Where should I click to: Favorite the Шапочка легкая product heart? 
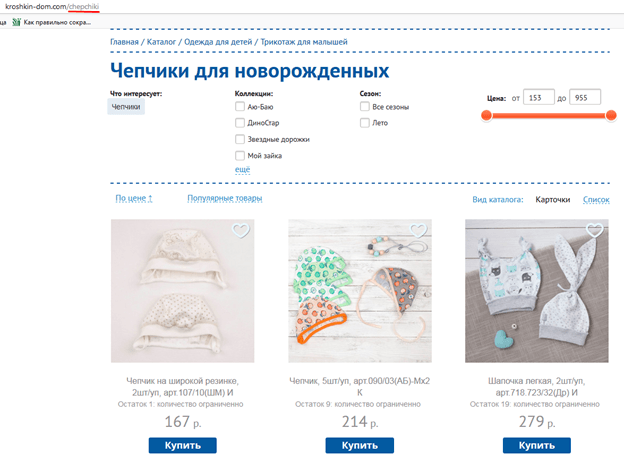click(x=595, y=230)
